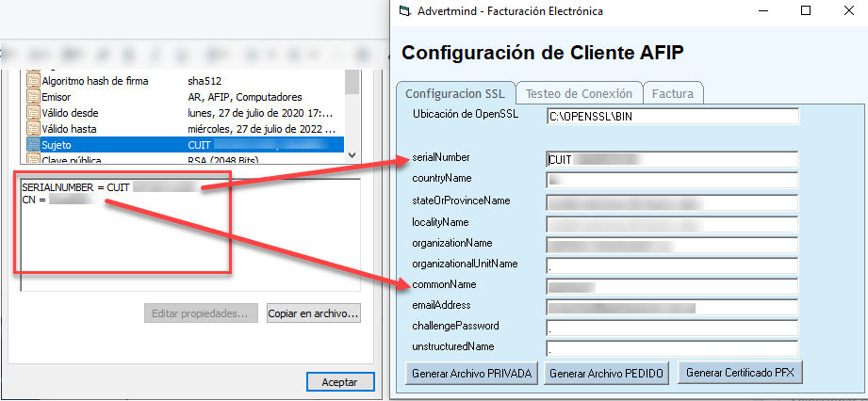
Task: Select the 'Válido desde' row text
Action: pos(71,113)
